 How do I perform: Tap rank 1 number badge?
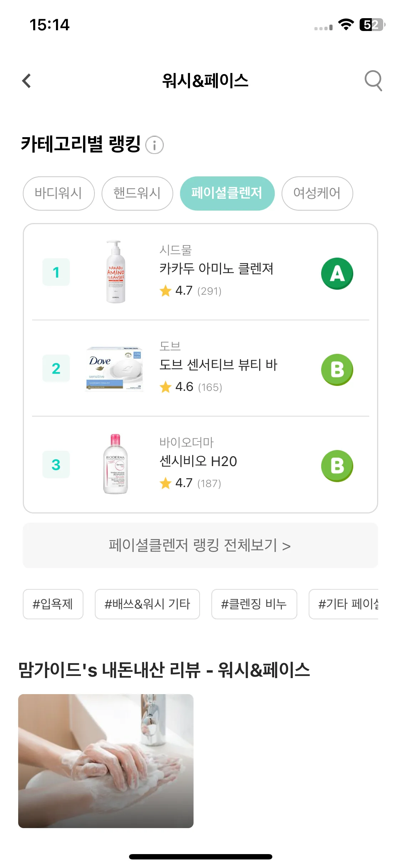(56, 272)
